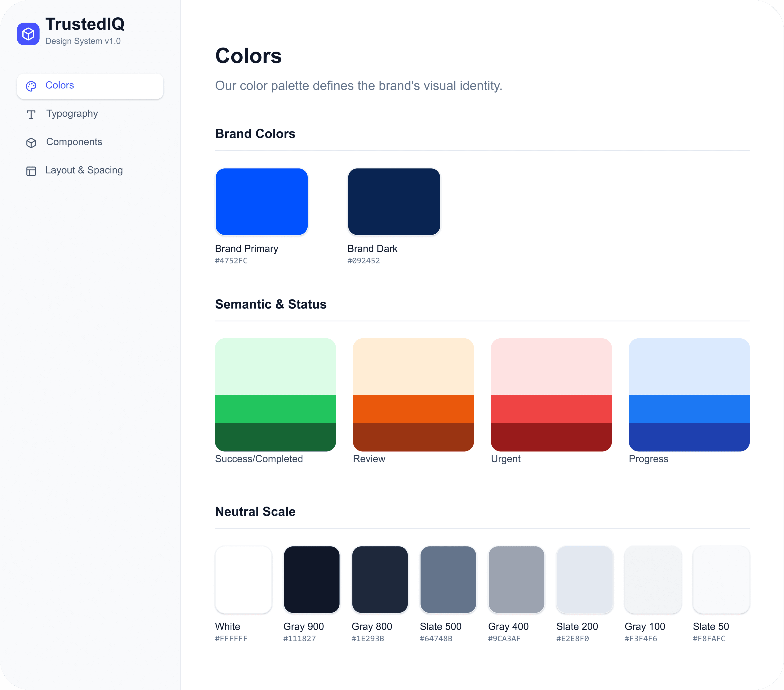Click the TrustedIQ title text
Viewport: 784px width, 690px height.
click(x=85, y=24)
